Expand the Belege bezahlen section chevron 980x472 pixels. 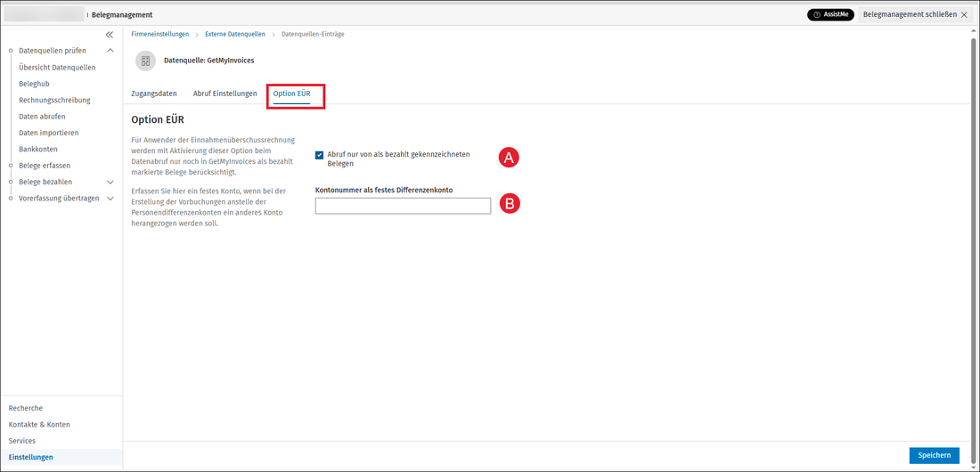(x=110, y=182)
